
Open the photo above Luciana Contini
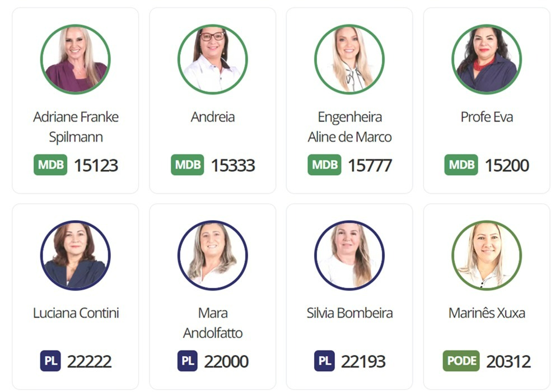click(x=76, y=255)
